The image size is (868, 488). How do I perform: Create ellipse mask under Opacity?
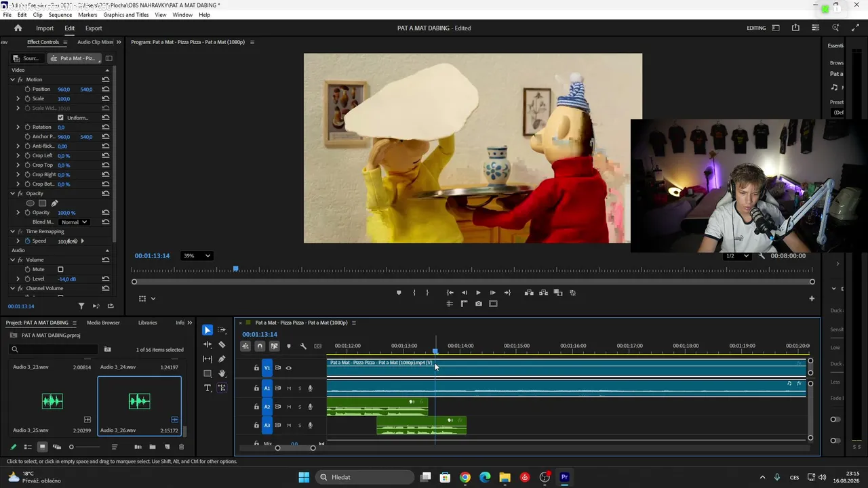point(30,203)
